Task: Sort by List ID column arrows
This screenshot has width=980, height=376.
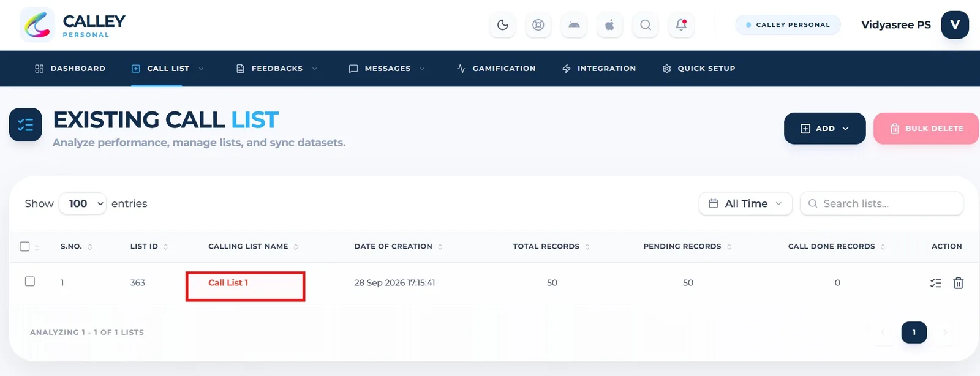Action: [165, 247]
